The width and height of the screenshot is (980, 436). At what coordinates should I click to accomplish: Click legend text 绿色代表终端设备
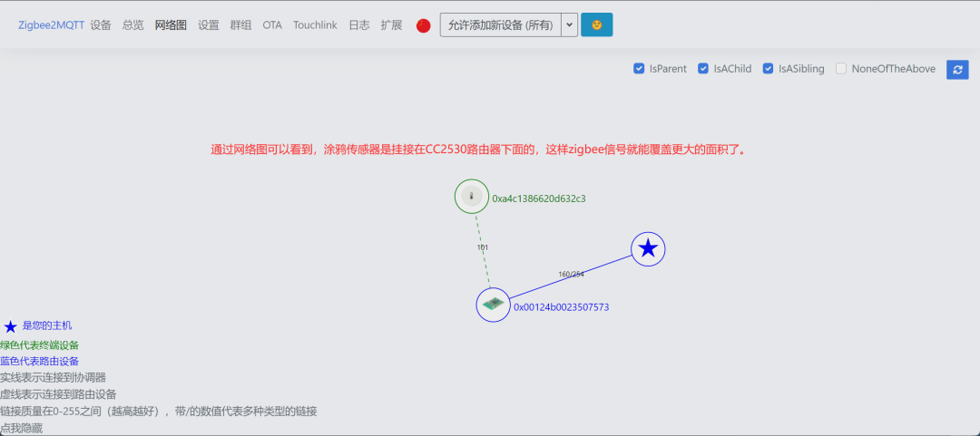click(x=39, y=344)
